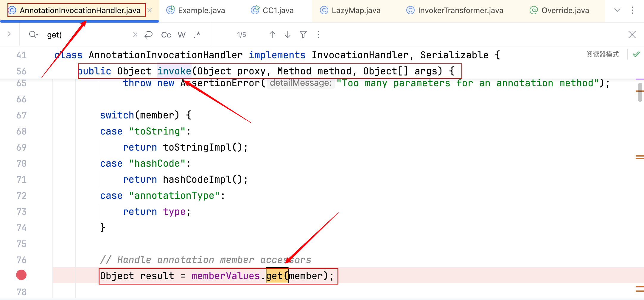Screen dimensions: 644x300
Task: Toggle Words (W) search option
Action: tap(181, 35)
